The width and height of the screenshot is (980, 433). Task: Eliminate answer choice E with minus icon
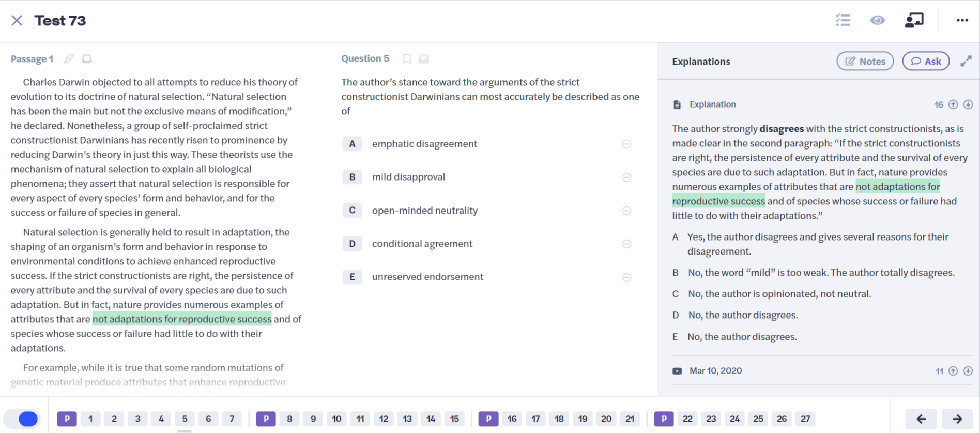coord(626,277)
